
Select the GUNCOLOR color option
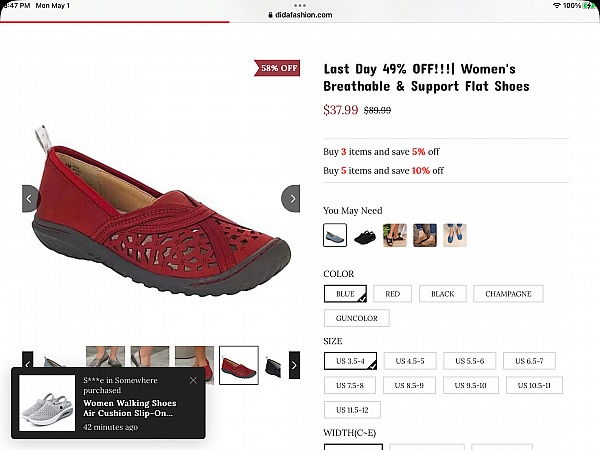(357, 318)
